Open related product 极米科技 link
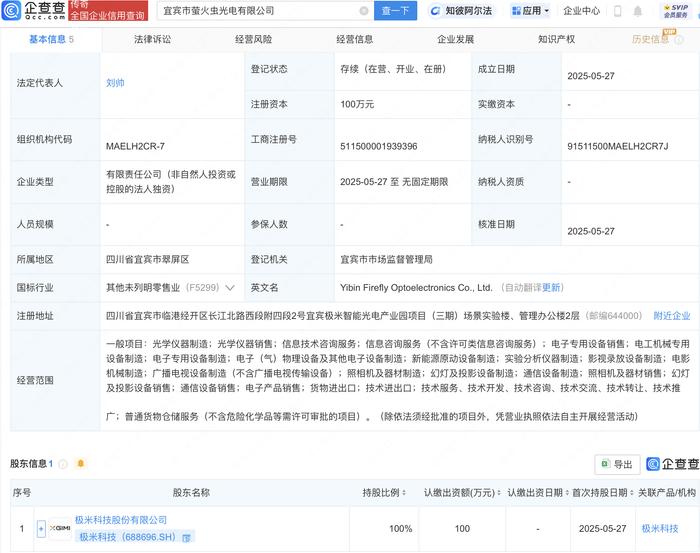The height and width of the screenshot is (553, 700). pos(660,529)
